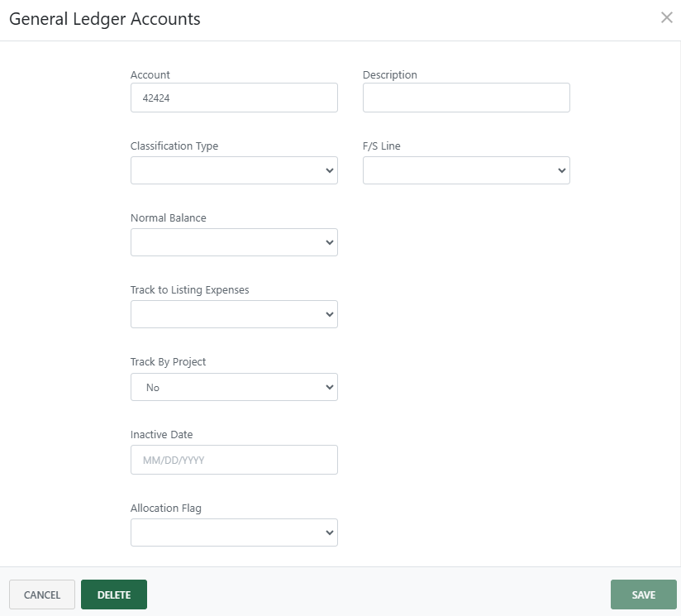
Task: Click the General Ledger Accounts title
Action: coord(105,19)
